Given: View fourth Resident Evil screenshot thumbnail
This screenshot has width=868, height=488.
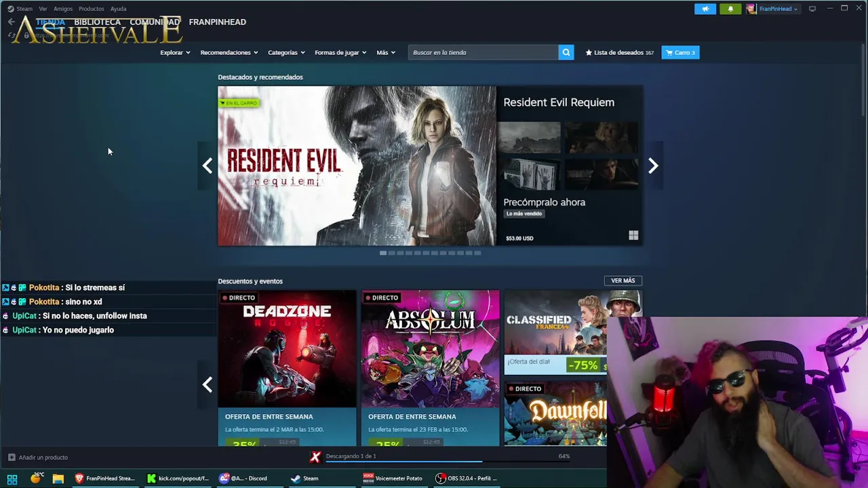Looking at the screenshot, I should point(601,174).
